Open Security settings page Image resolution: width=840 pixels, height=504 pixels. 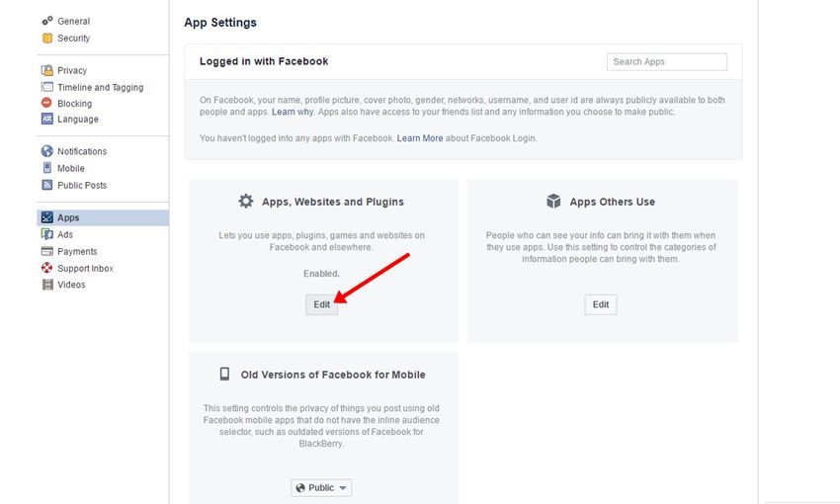click(73, 38)
